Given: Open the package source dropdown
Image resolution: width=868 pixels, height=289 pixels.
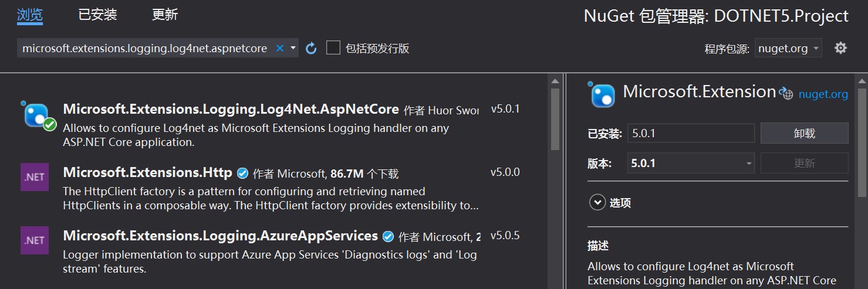Looking at the screenshot, I should click(x=788, y=49).
